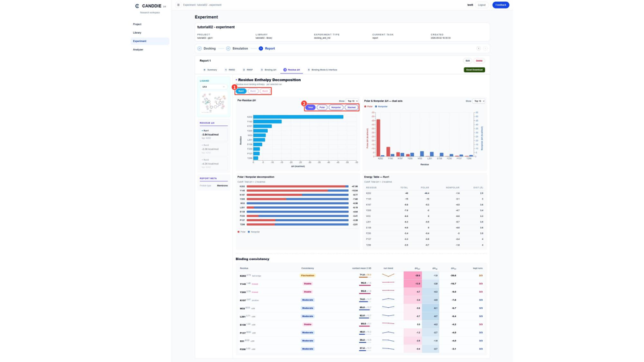Open the Residue ΔH tab
The width and height of the screenshot is (644, 362).
(291, 70)
